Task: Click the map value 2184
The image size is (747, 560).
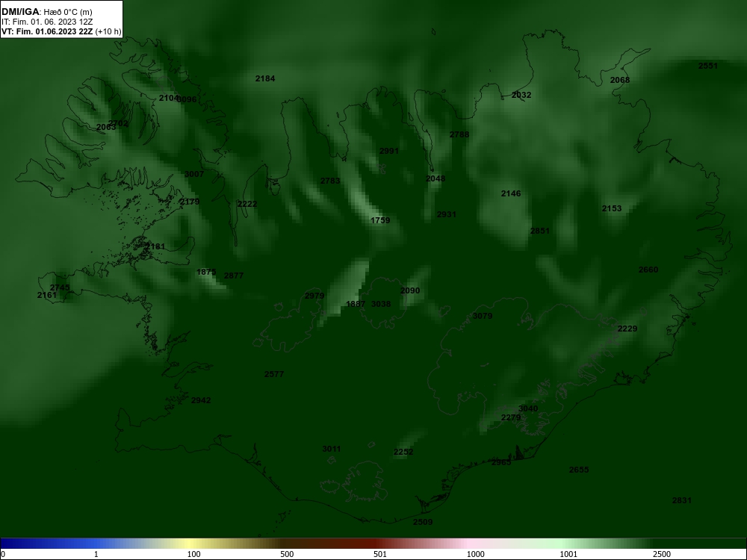Action: tap(265, 78)
